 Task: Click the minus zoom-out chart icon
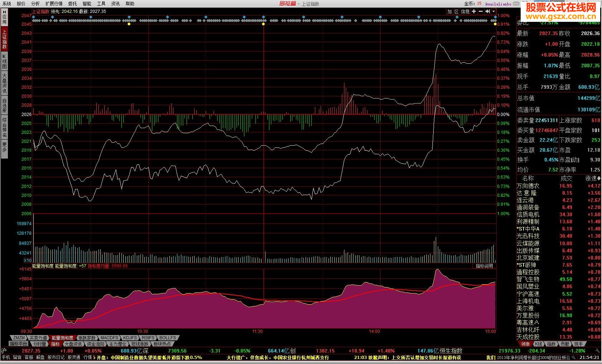coord(481,11)
